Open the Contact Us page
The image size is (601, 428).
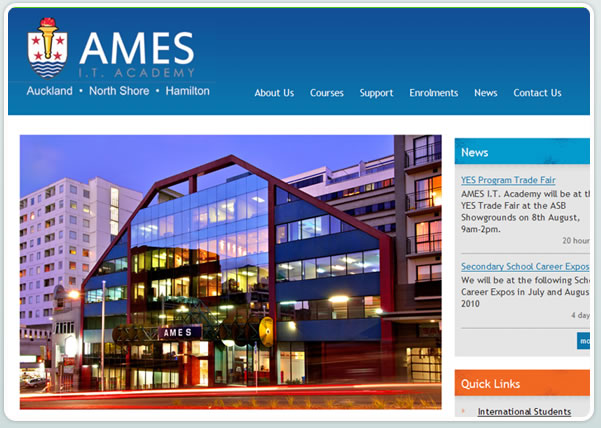[x=537, y=93]
